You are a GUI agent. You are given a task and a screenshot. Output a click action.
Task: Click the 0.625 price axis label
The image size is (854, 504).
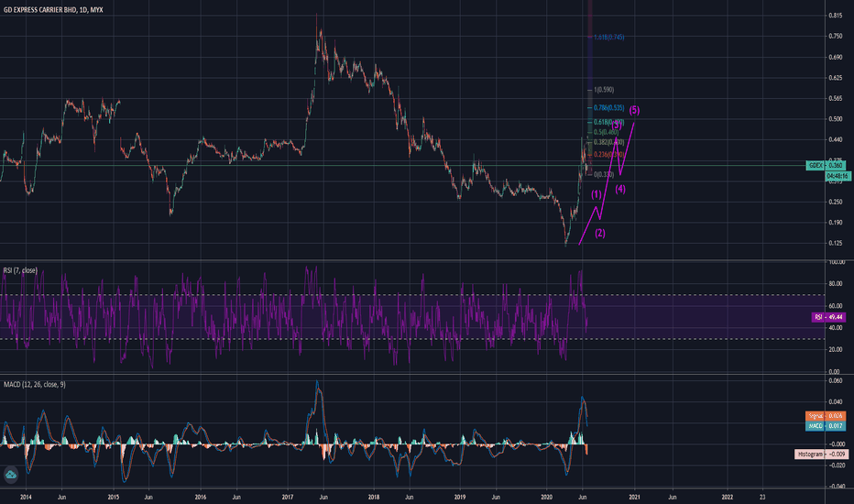(836, 78)
